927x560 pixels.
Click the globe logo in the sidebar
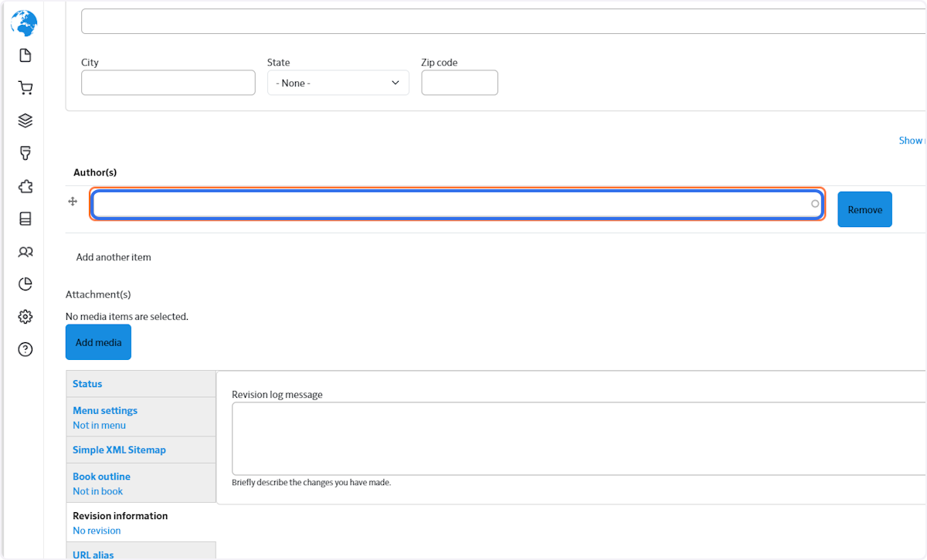pos(24,23)
